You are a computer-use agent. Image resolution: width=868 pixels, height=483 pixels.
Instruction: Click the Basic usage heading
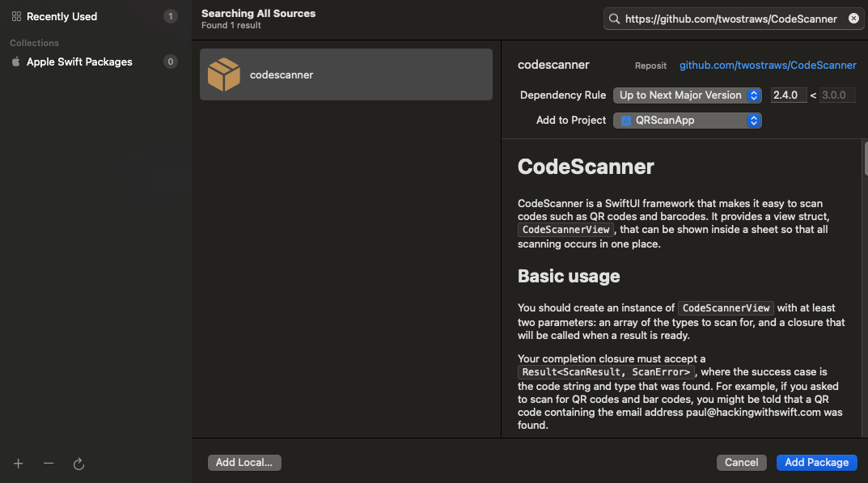pyautogui.click(x=569, y=276)
